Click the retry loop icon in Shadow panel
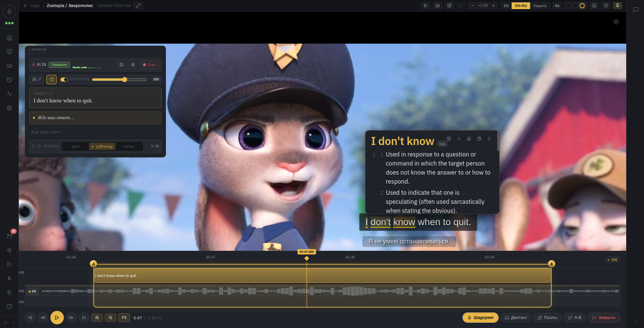This screenshot has width=644, height=328. coord(51,80)
